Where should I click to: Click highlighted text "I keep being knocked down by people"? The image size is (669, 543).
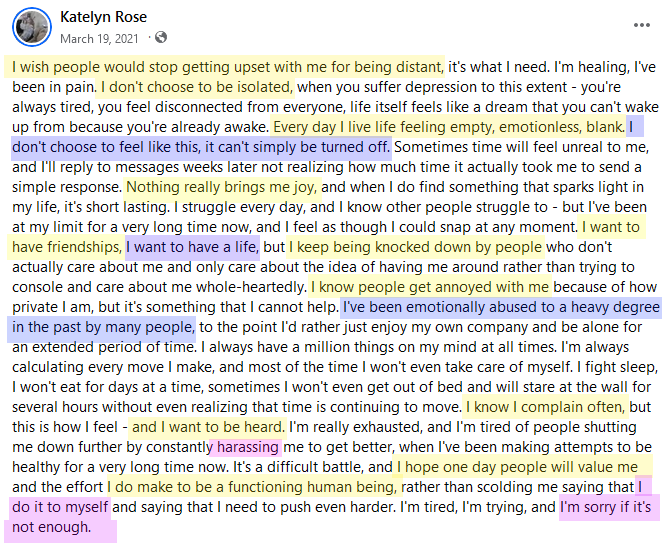pyautogui.click(x=415, y=247)
